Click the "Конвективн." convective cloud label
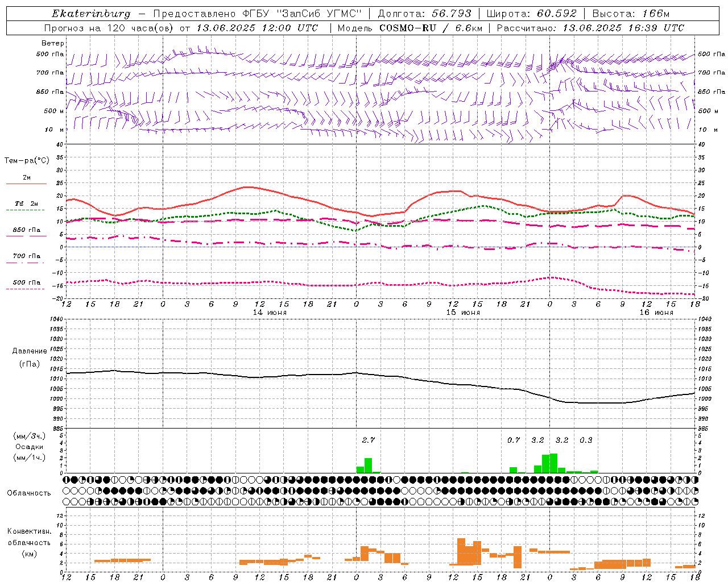The image size is (728, 582). (30, 531)
